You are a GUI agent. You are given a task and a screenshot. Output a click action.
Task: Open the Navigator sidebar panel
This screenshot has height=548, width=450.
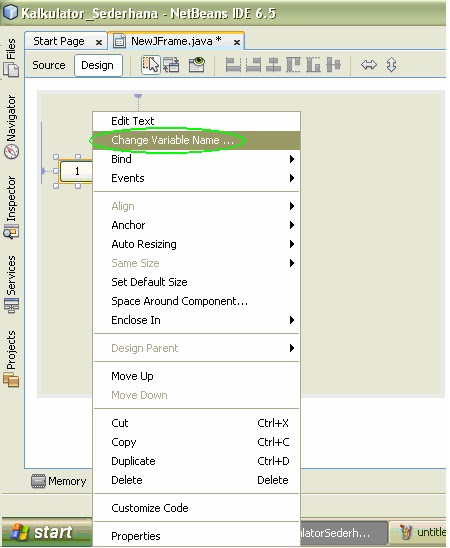coord(11,127)
